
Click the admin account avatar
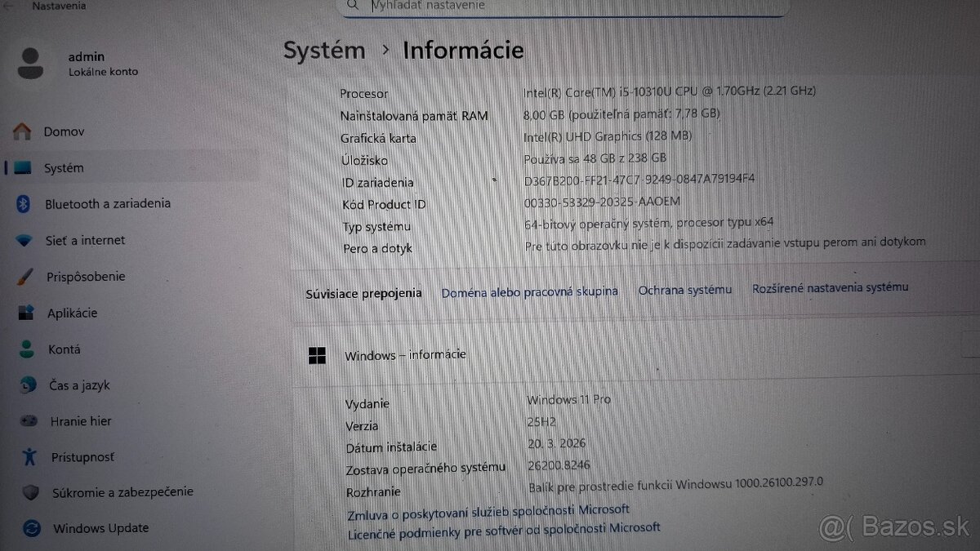(30, 63)
